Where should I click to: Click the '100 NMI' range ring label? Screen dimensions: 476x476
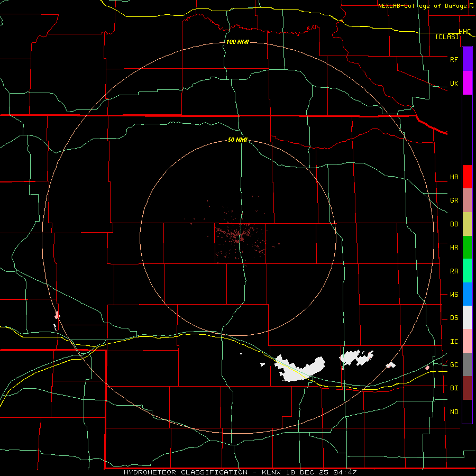point(237,42)
